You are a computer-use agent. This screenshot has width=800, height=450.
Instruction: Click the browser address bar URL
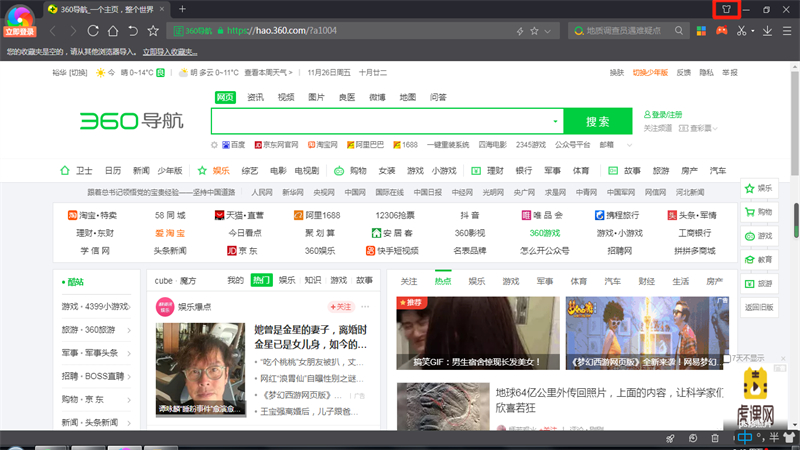coord(282,31)
